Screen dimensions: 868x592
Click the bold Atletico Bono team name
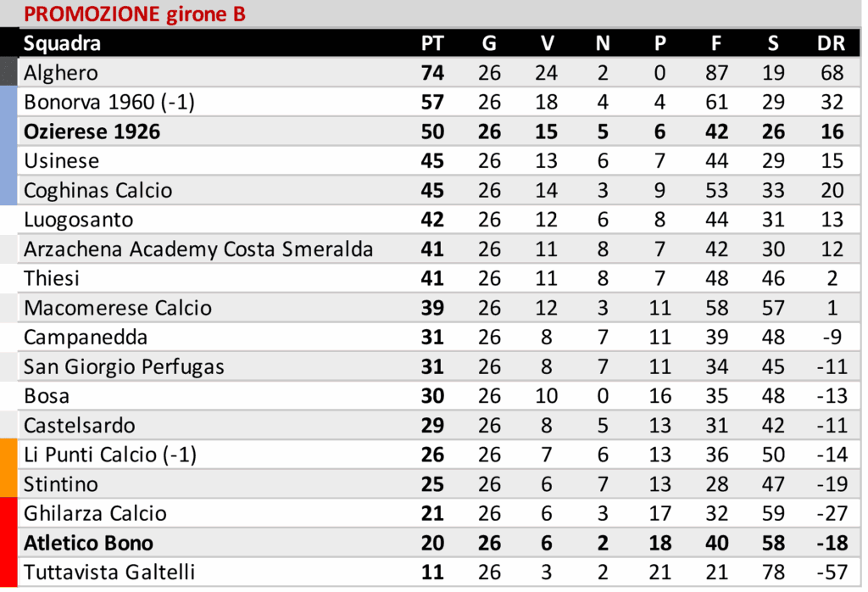tap(89, 543)
